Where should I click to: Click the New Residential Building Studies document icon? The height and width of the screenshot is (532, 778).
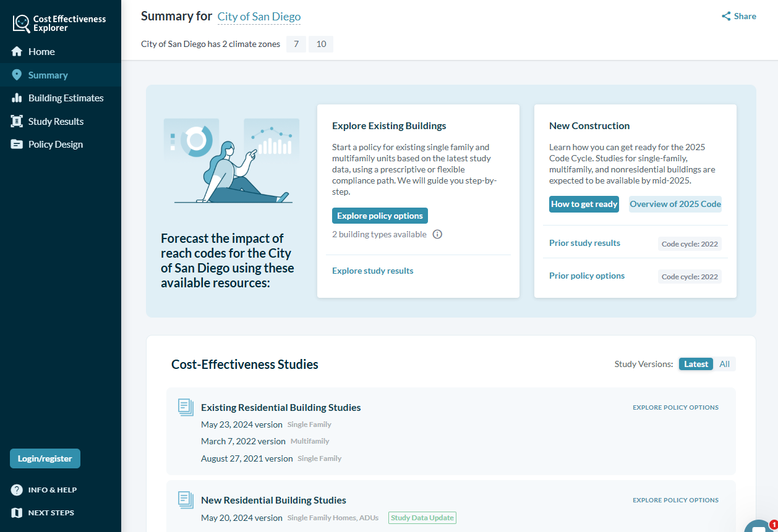point(186,500)
